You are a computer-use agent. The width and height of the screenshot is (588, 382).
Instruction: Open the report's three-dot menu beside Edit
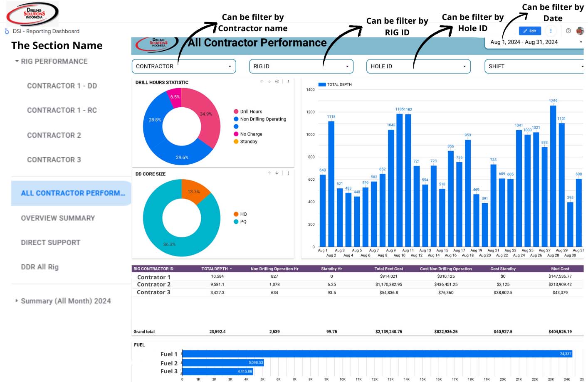tap(551, 31)
